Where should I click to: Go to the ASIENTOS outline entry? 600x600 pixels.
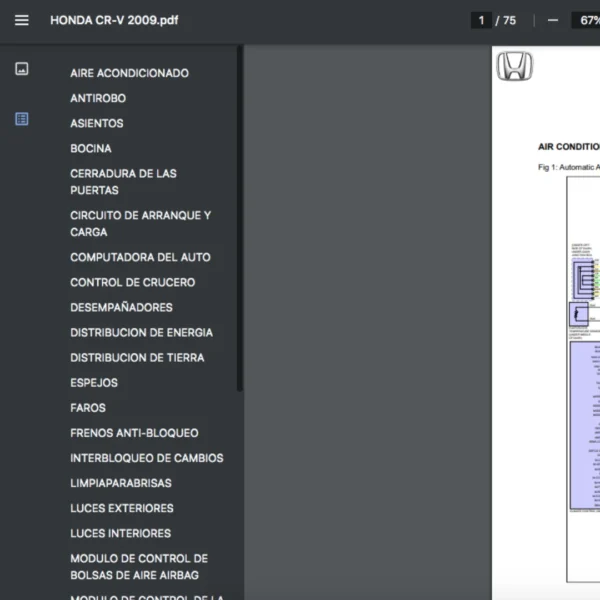pos(97,123)
